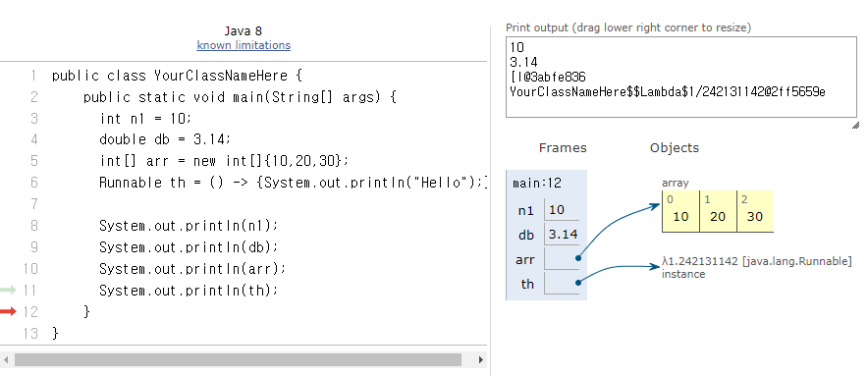This screenshot has width=868, height=376.
Task: Click the th pointer dot in frame
Action: (577, 283)
